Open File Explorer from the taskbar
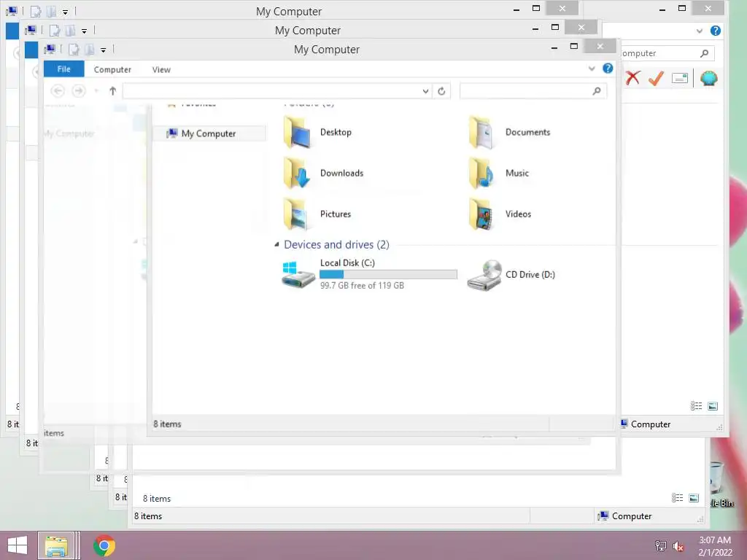Screen dimensions: 747x560 (56, 545)
